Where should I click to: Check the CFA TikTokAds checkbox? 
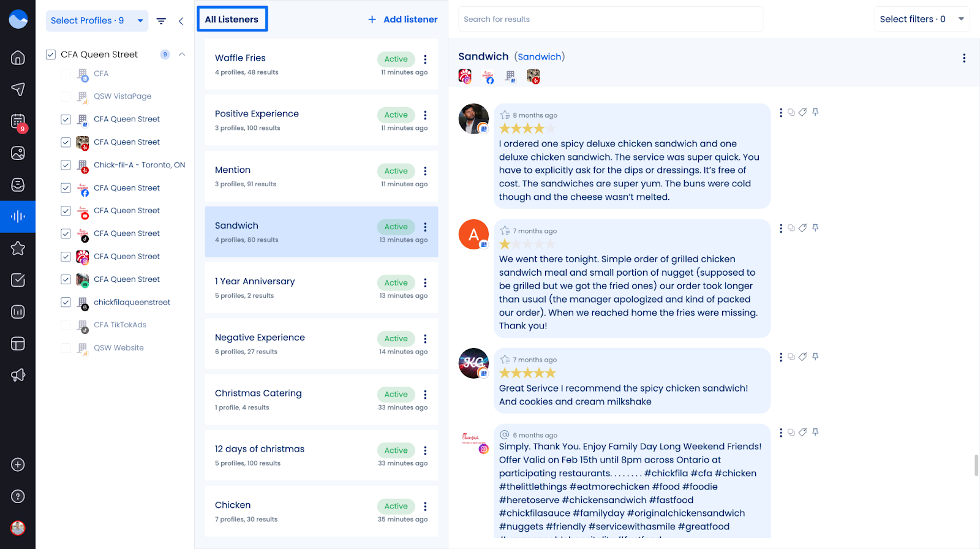(66, 325)
